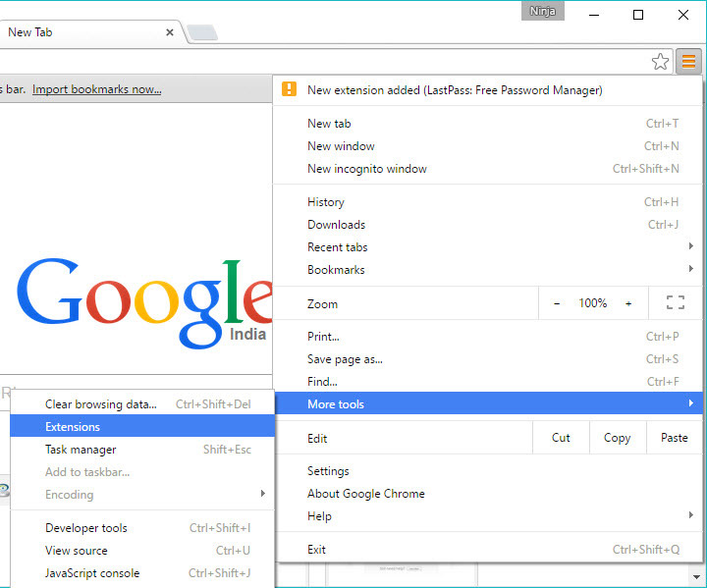Image resolution: width=707 pixels, height=588 pixels.
Task: Toggle fullscreen mode icon in Zoom row
Action: [x=676, y=302]
